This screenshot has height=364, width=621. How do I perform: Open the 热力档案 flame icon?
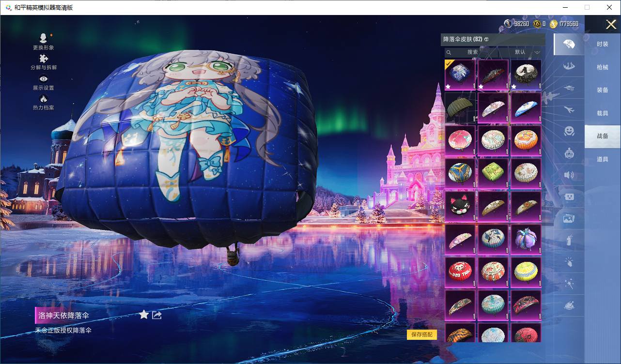click(44, 99)
